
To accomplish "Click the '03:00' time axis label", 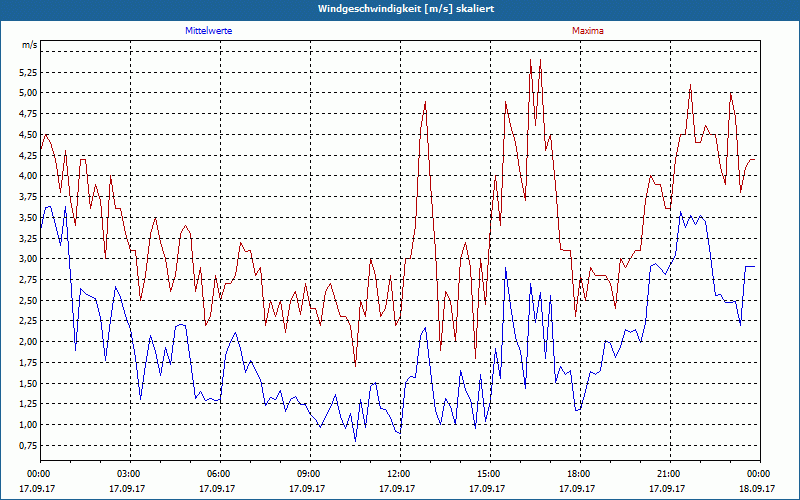I will pyautogui.click(x=131, y=474).
